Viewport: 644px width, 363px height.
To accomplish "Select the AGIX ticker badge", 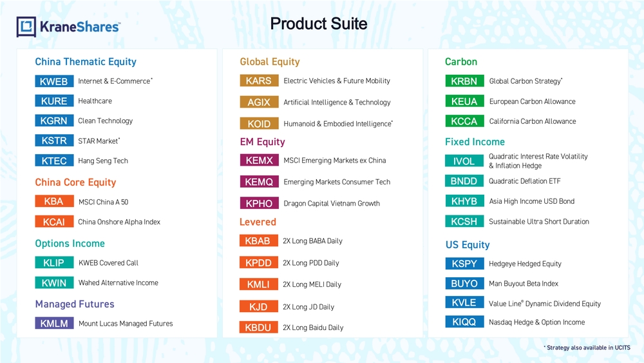I will (x=259, y=103).
